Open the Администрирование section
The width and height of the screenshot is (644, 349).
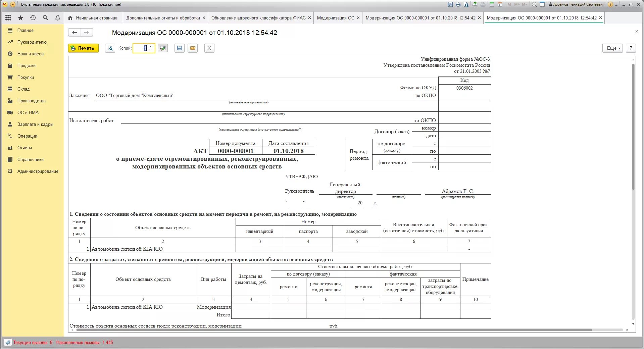(x=33, y=171)
